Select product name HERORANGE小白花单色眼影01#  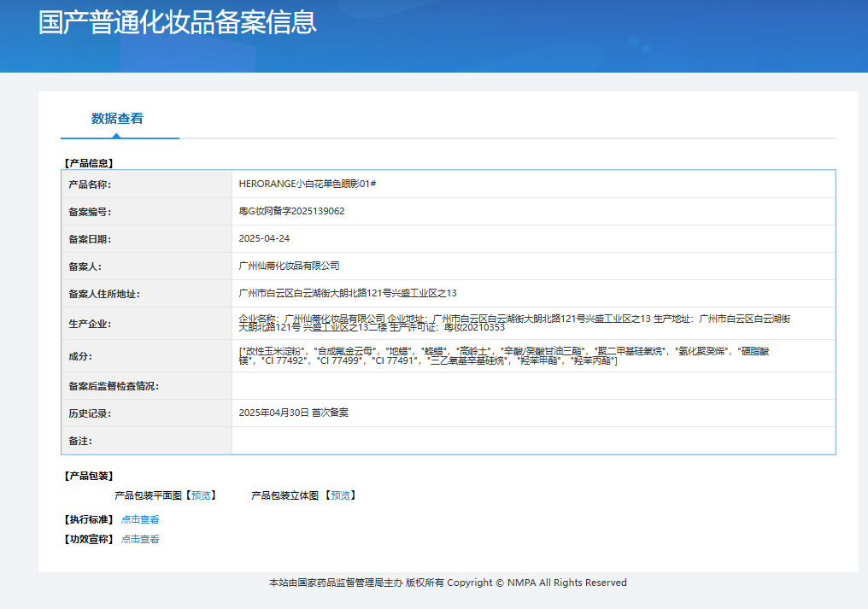[308, 184]
